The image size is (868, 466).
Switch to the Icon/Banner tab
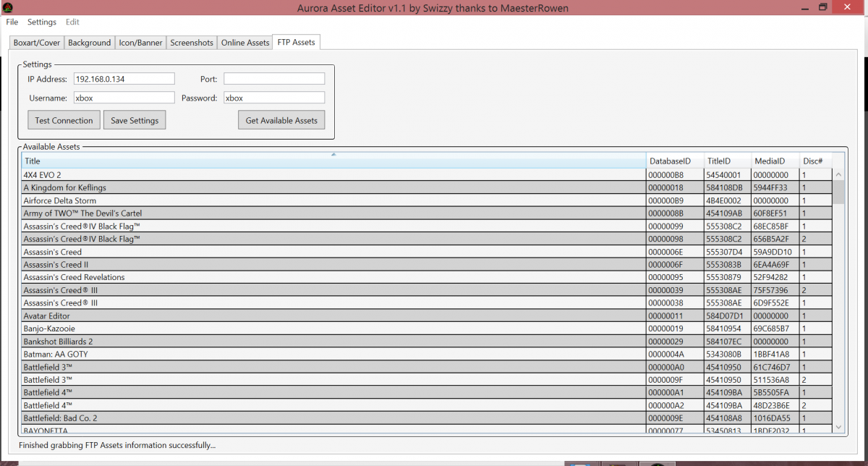pos(141,43)
